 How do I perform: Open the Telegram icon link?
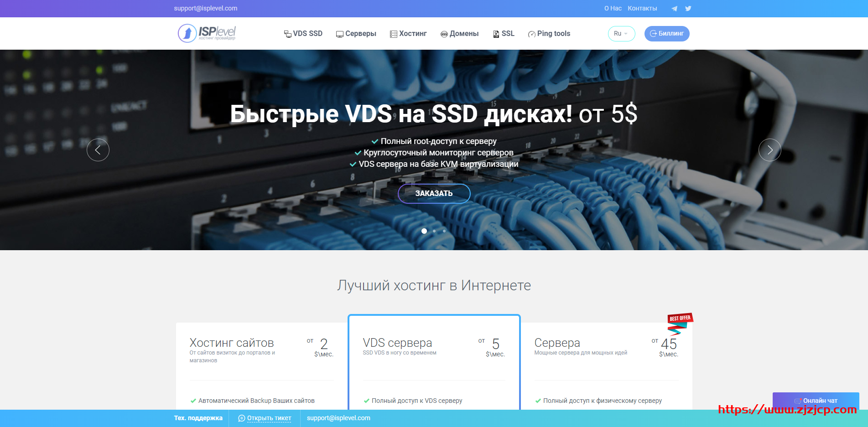click(x=674, y=9)
